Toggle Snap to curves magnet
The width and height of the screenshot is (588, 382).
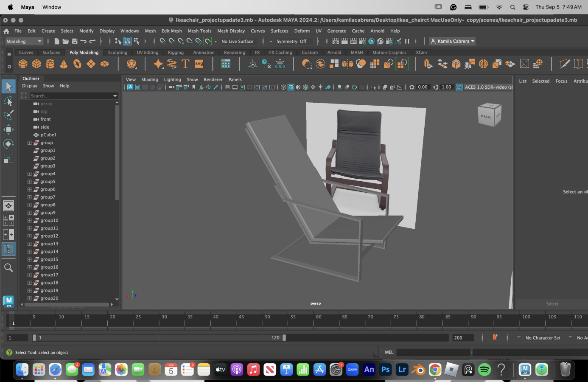tap(172, 41)
